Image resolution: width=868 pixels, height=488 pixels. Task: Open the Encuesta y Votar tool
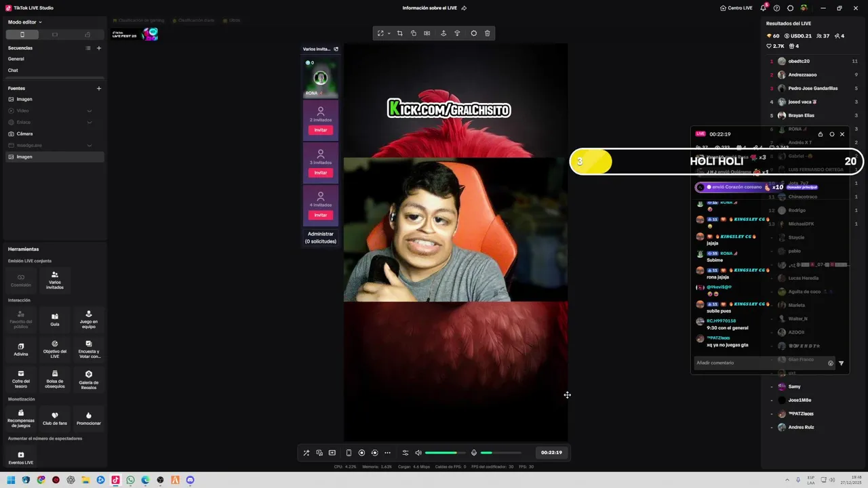[x=89, y=349]
